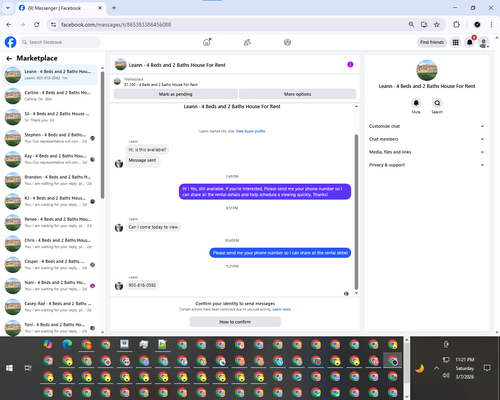
Task: Open the Sil conversation in the list
Action: [50, 117]
